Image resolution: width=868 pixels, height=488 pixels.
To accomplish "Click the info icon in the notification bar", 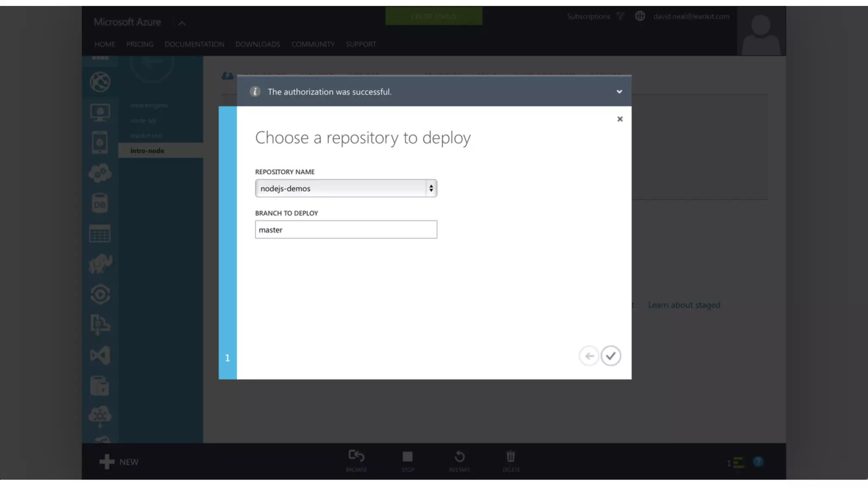I will point(255,91).
